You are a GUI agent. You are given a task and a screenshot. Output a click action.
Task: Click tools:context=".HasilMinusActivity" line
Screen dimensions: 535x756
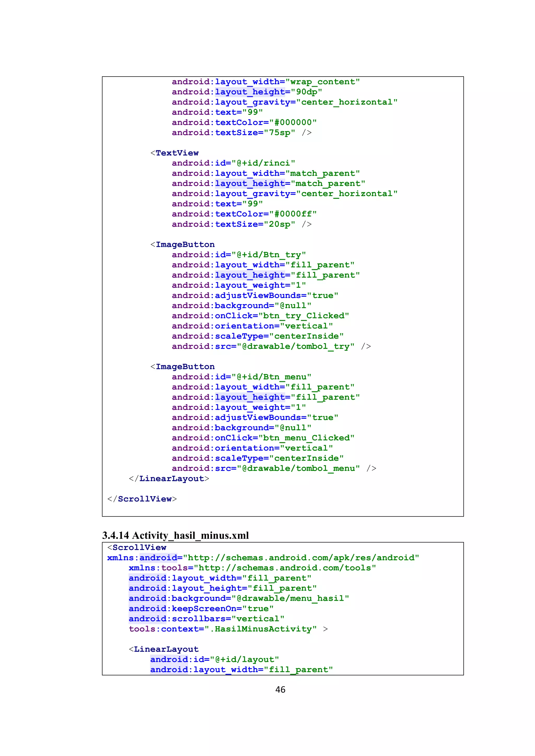tap(228, 629)
